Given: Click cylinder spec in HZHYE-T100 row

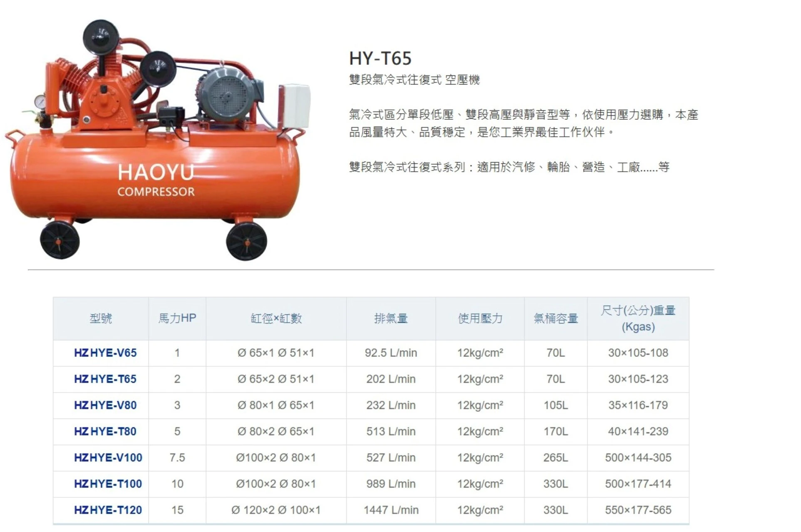Looking at the screenshot, I should click(276, 484).
